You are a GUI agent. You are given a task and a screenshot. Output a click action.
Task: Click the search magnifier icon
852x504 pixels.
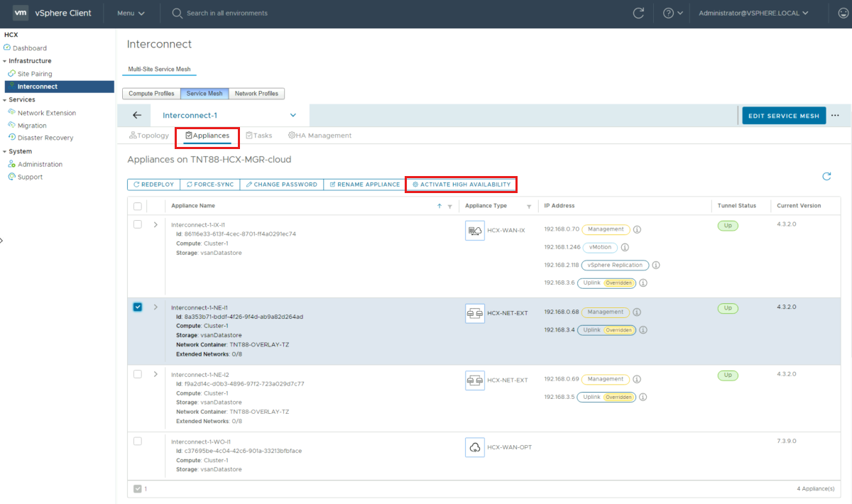[177, 13]
